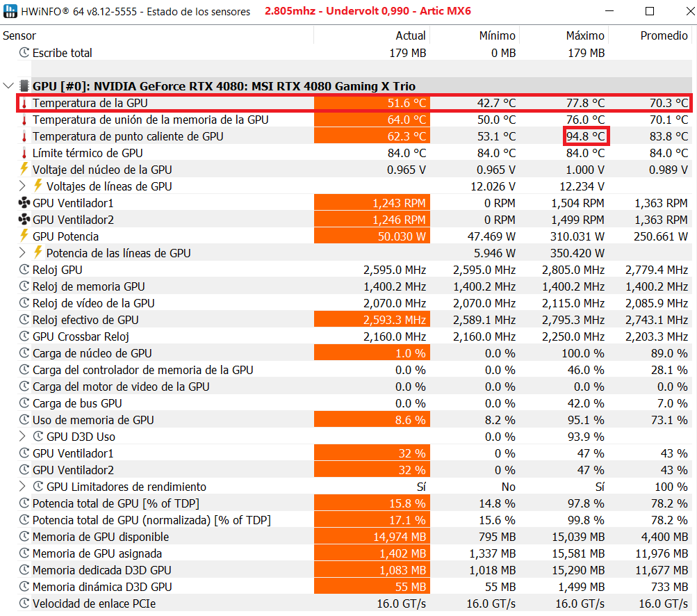Click lightning icon of Voltajes de líneas de GPU

click(38, 186)
